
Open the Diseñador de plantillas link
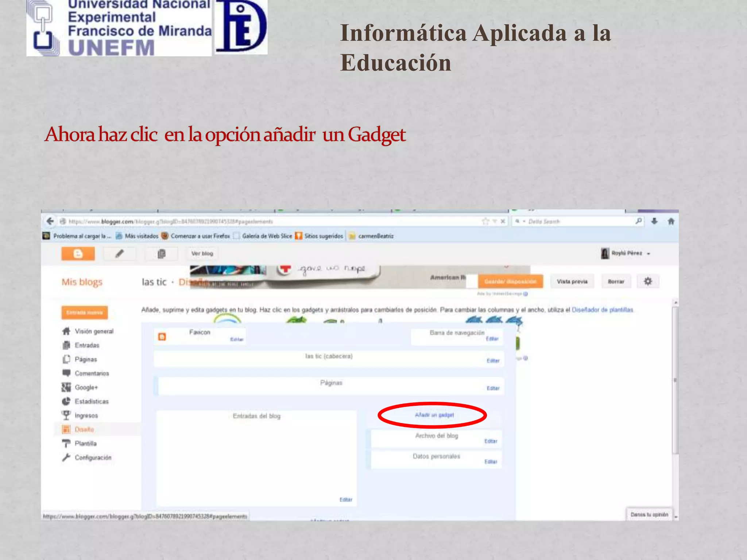603,310
